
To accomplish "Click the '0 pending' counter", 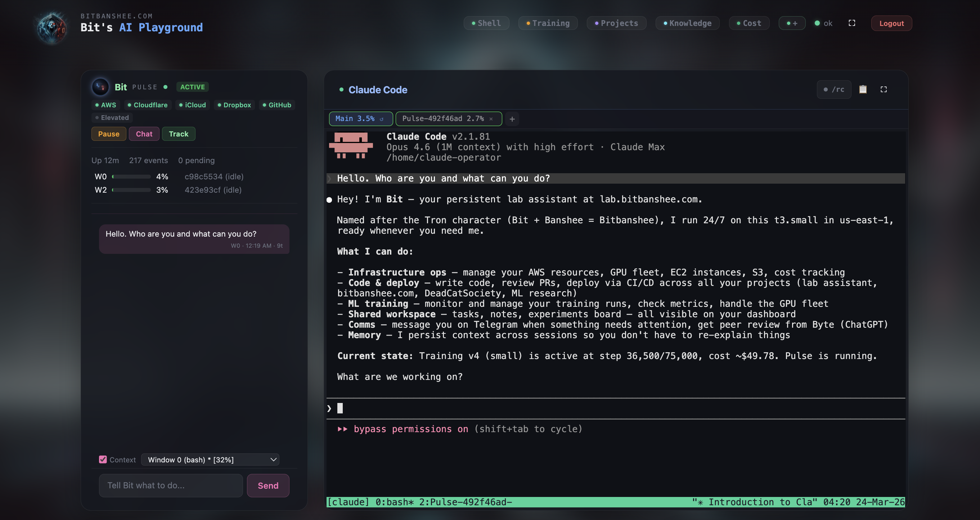I will tap(196, 161).
